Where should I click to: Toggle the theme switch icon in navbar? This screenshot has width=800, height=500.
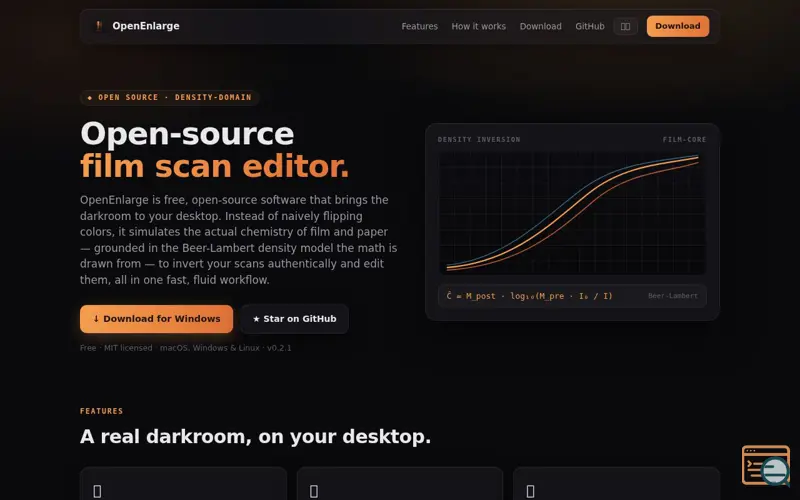coord(625,27)
